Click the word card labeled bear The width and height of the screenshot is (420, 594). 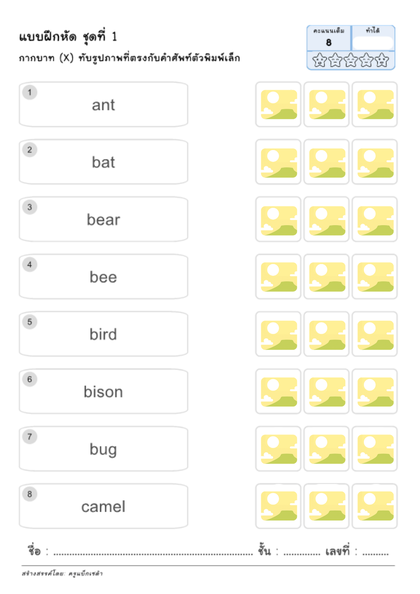click(103, 219)
